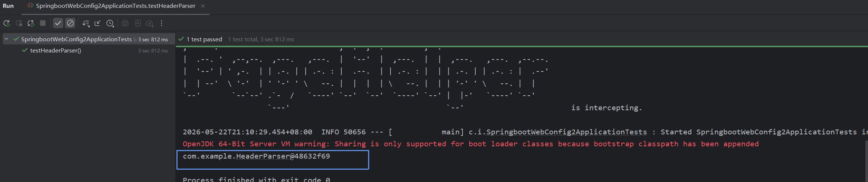The height and width of the screenshot is (182, 868).
Task: Toggle auto-test rerun icon
Action: (31, 23)
